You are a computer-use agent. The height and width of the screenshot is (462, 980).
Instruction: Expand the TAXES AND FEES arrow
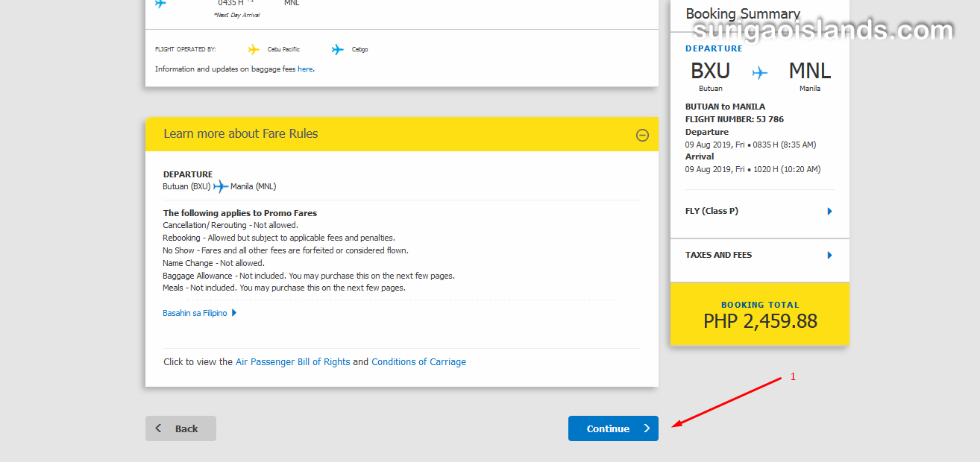point(829,255)
